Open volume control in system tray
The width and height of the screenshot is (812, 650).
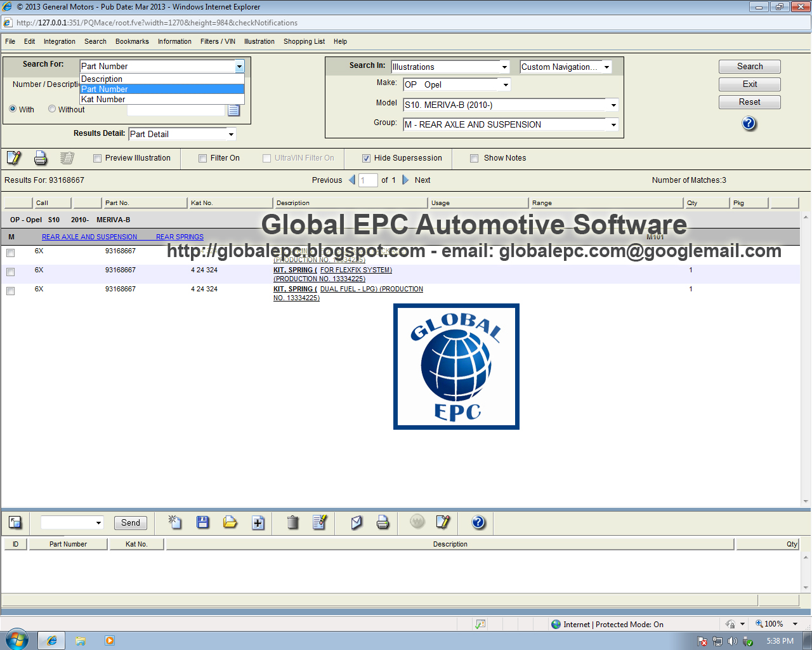point(732,641)
